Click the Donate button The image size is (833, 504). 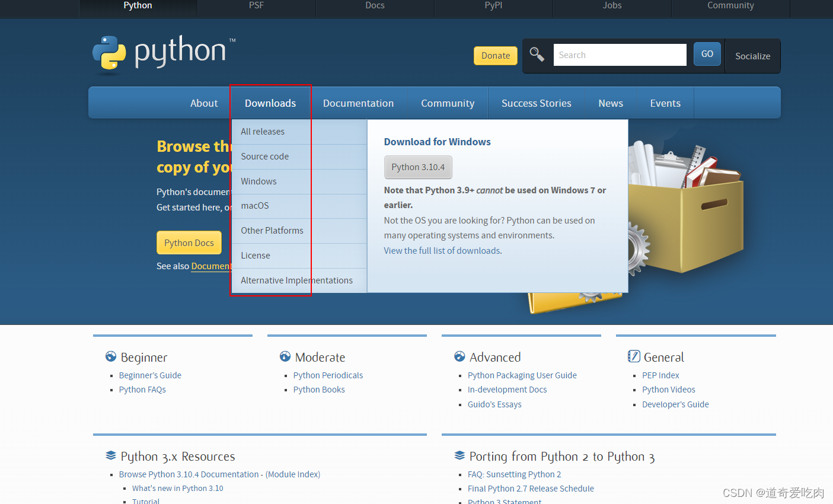coord(496,56)
